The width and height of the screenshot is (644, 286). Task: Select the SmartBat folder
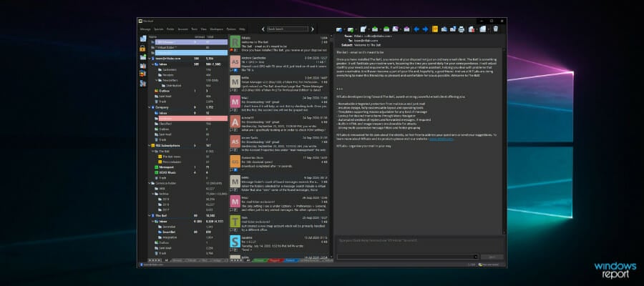click(x=166, y=232)
